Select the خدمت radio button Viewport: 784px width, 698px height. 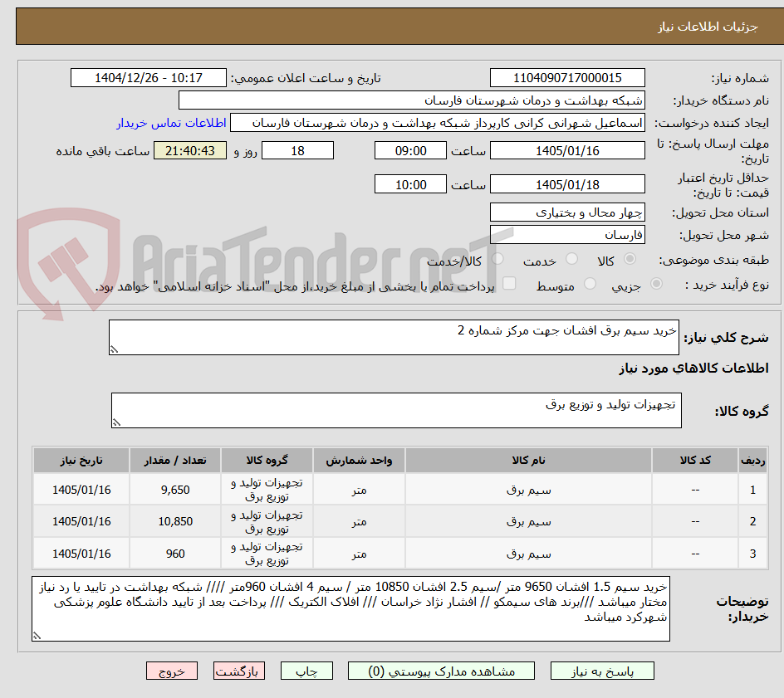click(571, 259)
